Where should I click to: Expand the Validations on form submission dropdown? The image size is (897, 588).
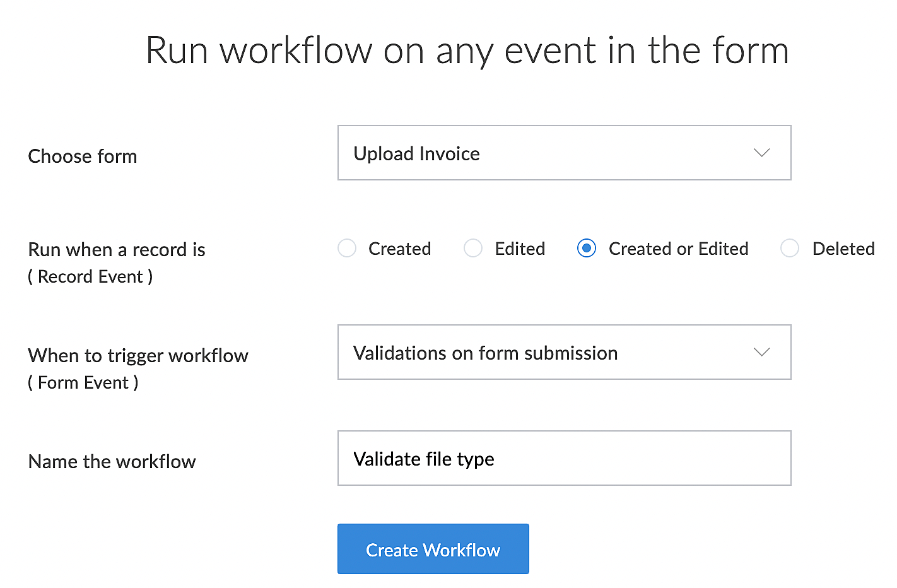tap(564, 352)
